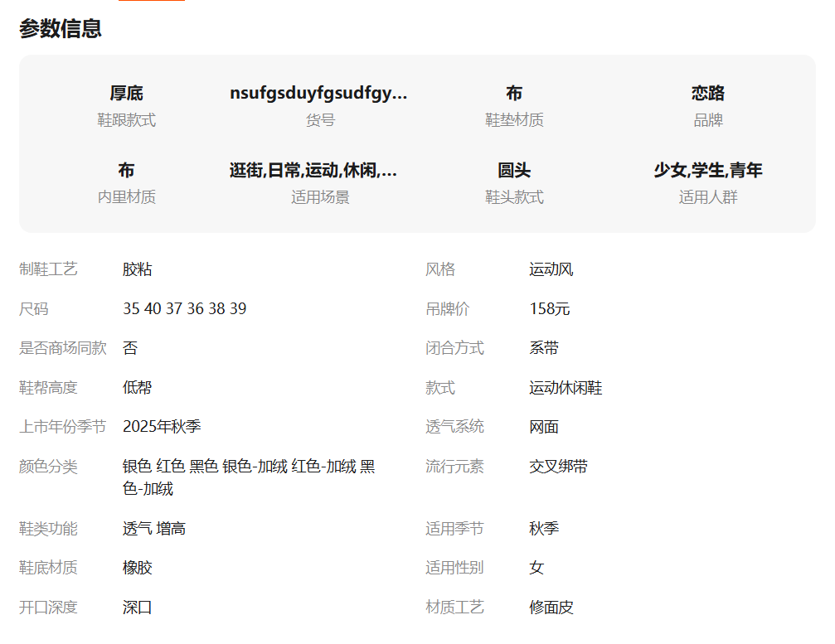Select the 运动休闲鞋 style value

pos(566,387)
